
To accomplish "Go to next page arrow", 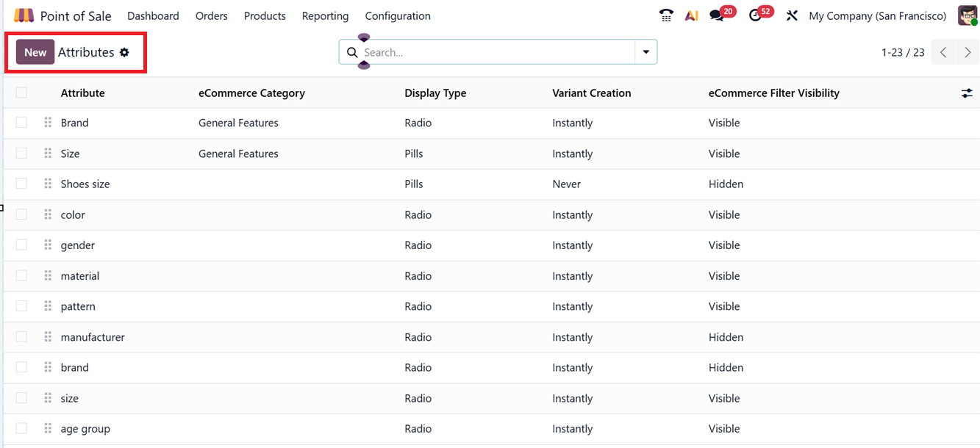I will coord(968,52).
